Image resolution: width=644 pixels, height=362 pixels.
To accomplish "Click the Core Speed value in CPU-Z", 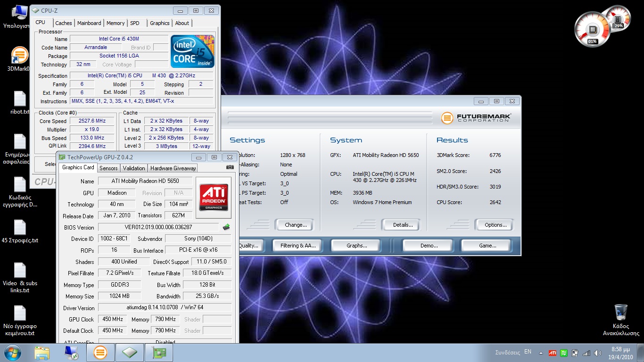I will click(x=92, y=121).
